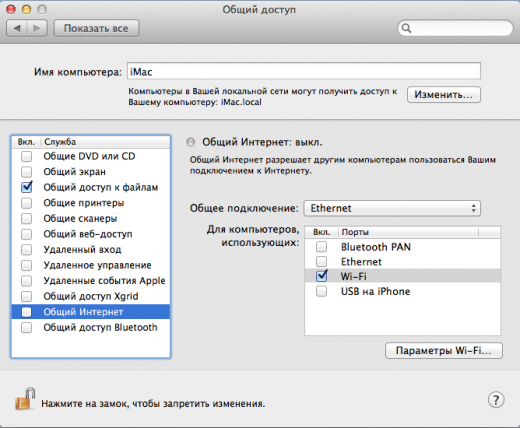520x428 pixels.
Task: Select Удаленный вход service row
Action: point(91,250)
